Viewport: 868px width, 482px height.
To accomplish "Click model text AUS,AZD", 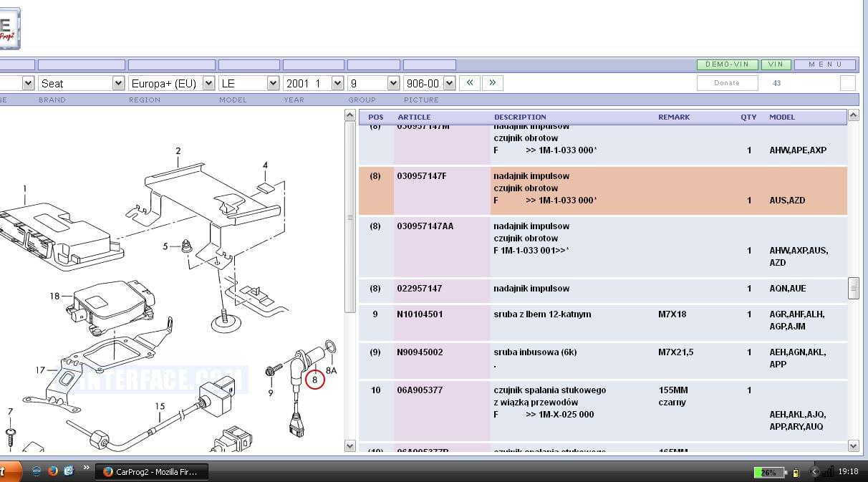I will coord(787,201).
